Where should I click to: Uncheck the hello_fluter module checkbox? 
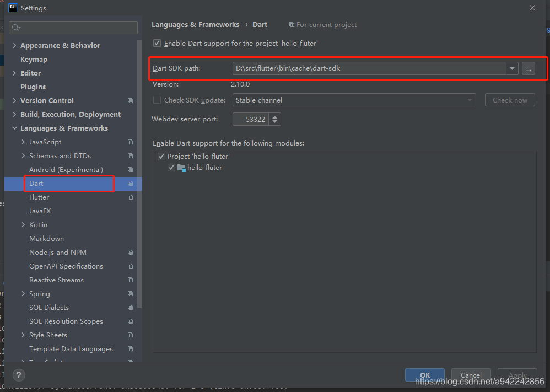pyautogui.click(x=171, y=167)
